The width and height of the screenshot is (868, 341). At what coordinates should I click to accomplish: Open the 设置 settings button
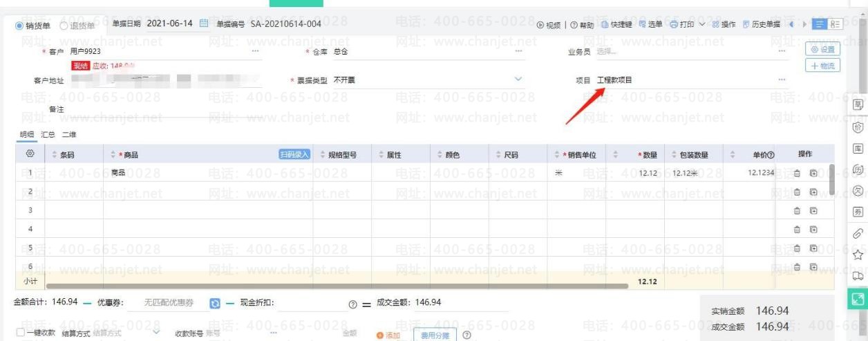tap(822, 49)
